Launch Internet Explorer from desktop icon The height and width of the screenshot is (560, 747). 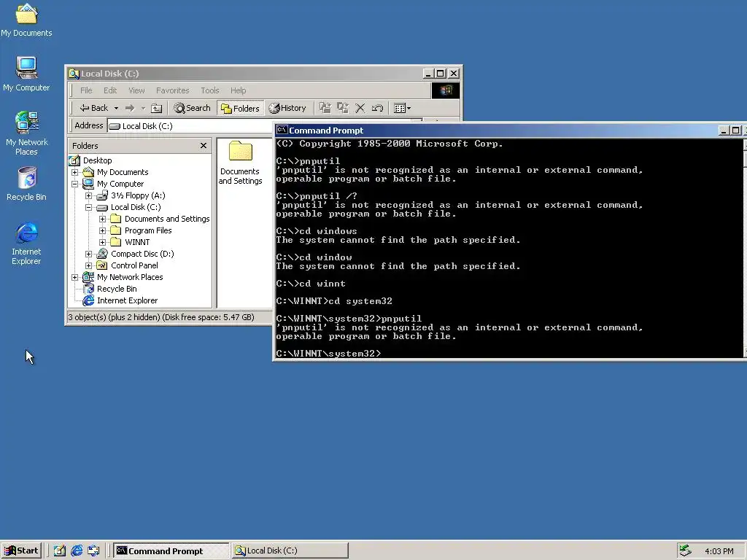(x=26, y=244)
